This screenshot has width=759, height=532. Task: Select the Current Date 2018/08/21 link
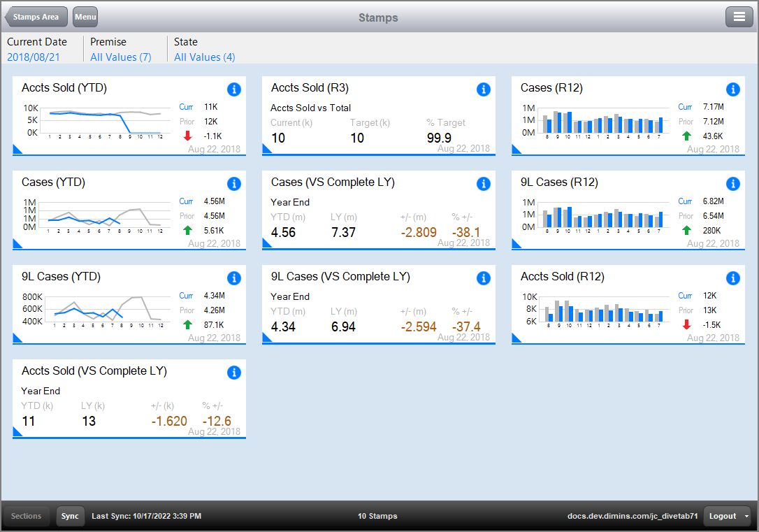pyautogui.click(x=34, y=57)
